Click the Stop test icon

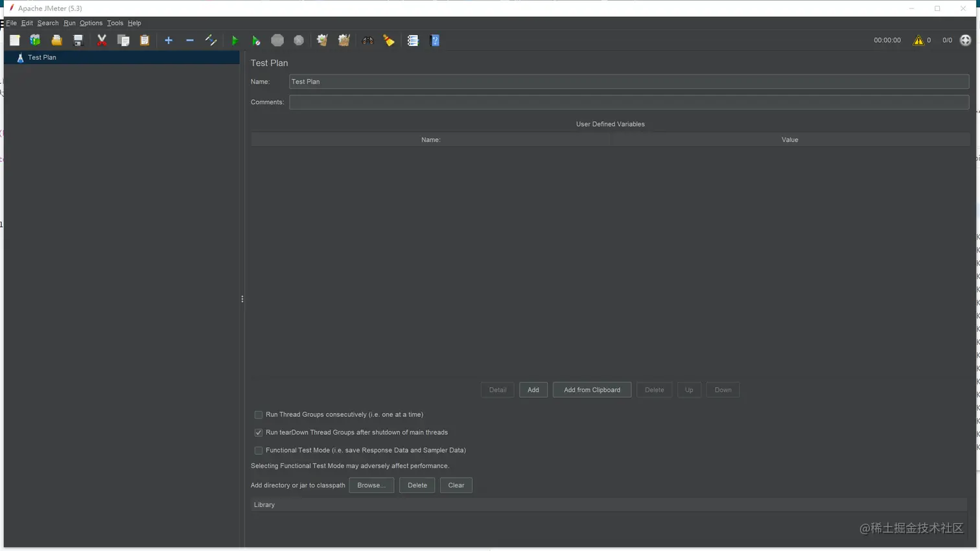tap(277, 40)
